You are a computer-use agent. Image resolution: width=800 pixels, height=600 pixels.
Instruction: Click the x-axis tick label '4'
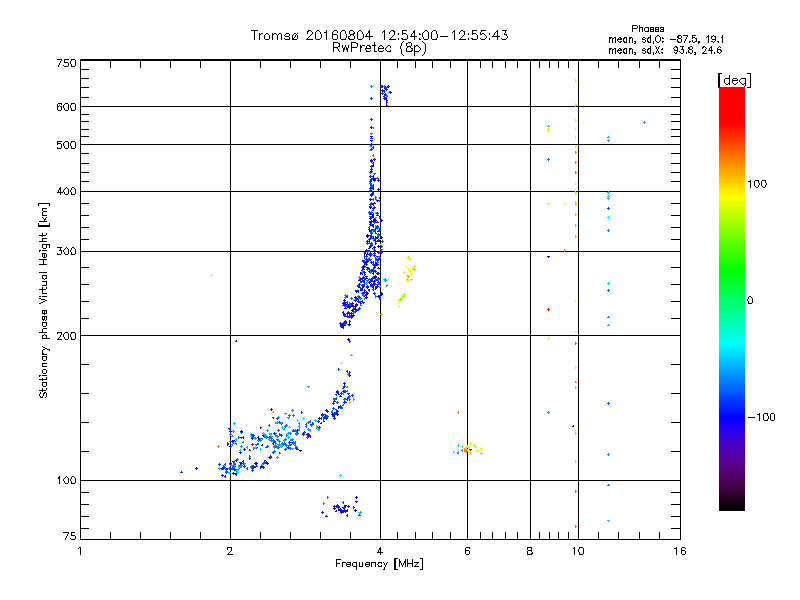click(x=380, y=551)
